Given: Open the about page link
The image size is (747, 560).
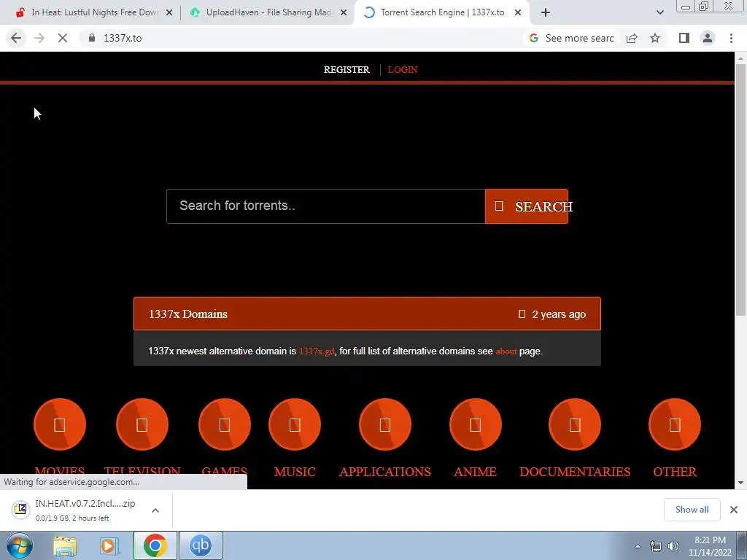Looking at the screenshot, I should (506, 351).
